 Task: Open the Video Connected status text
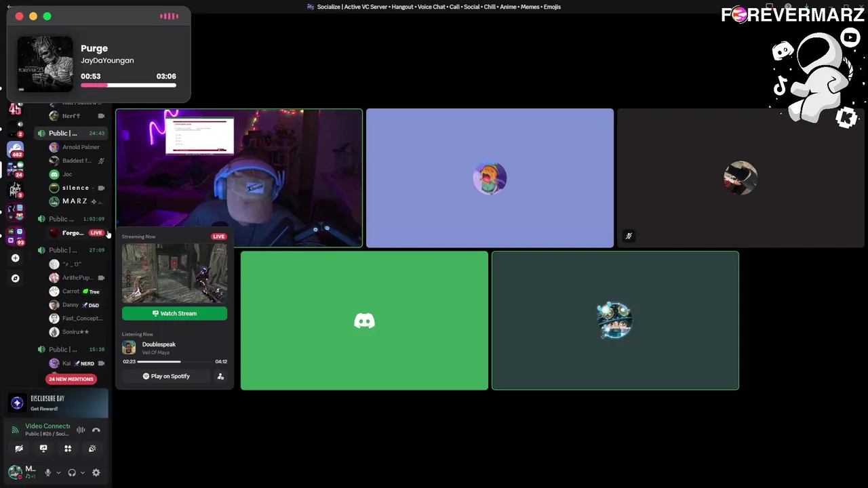pyautogui.click(x=47, y=426)
